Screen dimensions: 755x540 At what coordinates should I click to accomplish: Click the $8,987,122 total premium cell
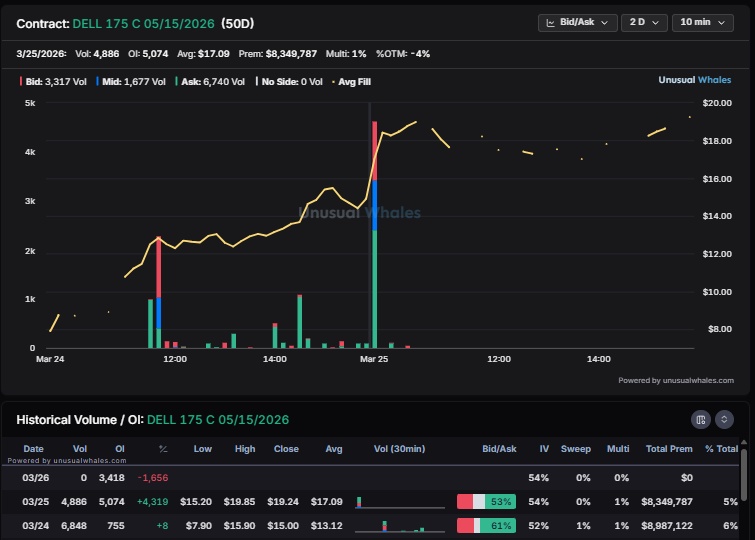click(x=667, y=526)
